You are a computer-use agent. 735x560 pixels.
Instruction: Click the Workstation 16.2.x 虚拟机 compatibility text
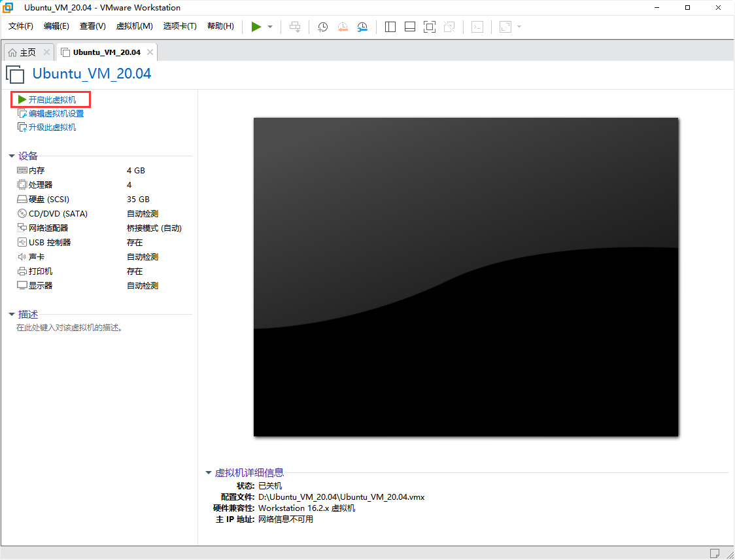pos(307,508)
